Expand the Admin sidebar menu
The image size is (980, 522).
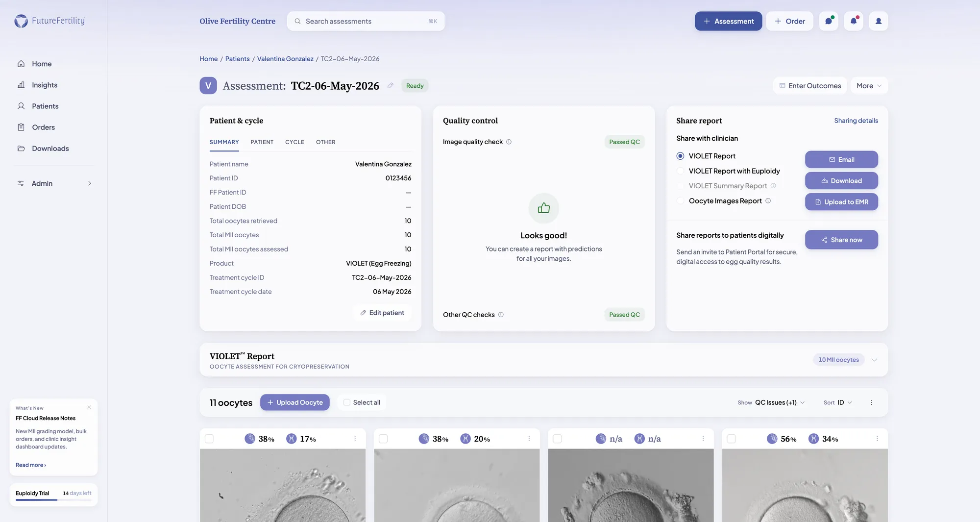pos(54,183)
